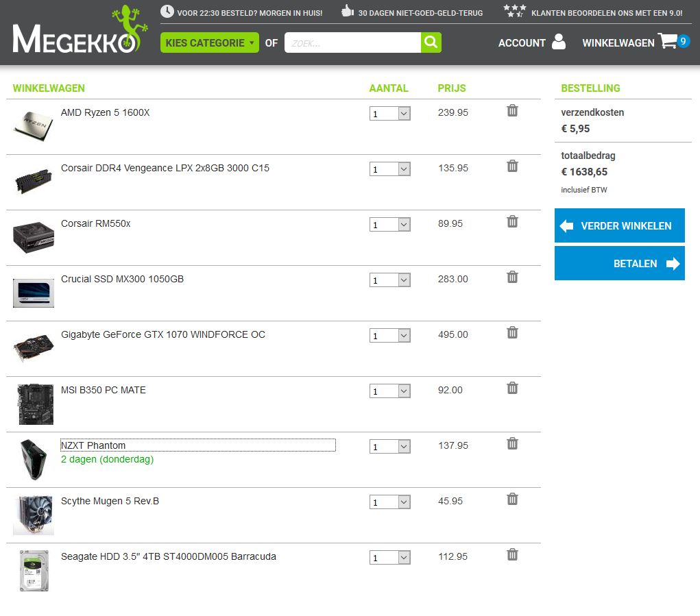
Task: Open Crucial SSD MX300 1050GB link
Action: 122,279
